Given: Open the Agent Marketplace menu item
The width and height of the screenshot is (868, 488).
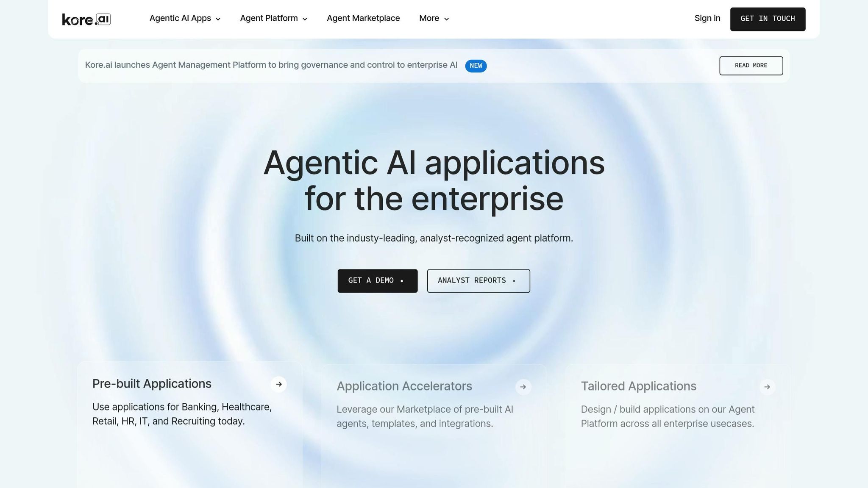Looking at the screenshot, I should pos(363,18).
